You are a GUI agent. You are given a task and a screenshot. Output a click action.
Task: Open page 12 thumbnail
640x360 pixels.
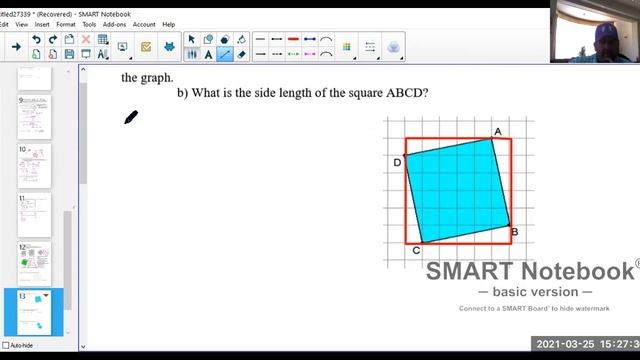(x=34, y=264)
